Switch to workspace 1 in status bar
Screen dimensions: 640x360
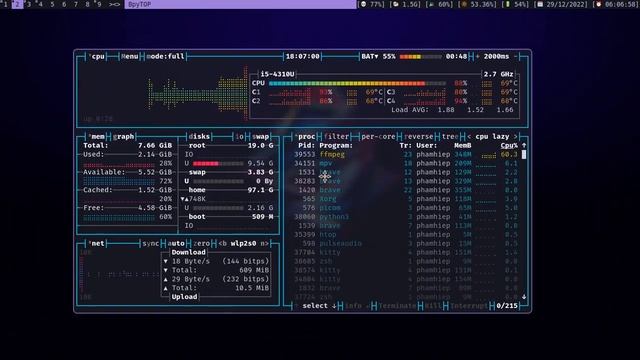pyautogui.click(x=5, y=4)
